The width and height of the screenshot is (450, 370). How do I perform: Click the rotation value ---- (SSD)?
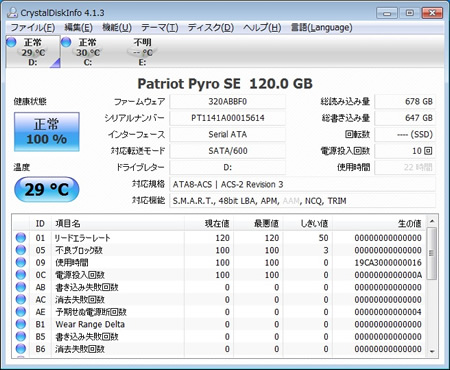(405, 134)
